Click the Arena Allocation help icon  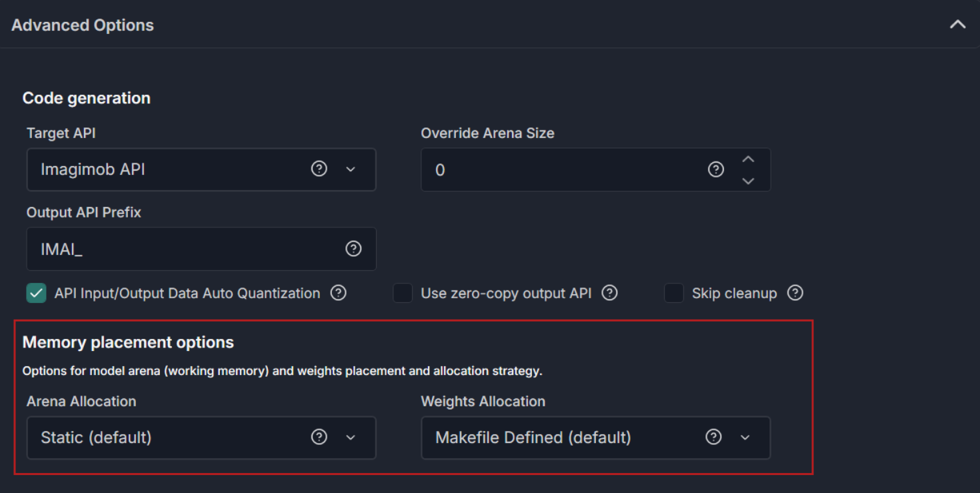319,437
